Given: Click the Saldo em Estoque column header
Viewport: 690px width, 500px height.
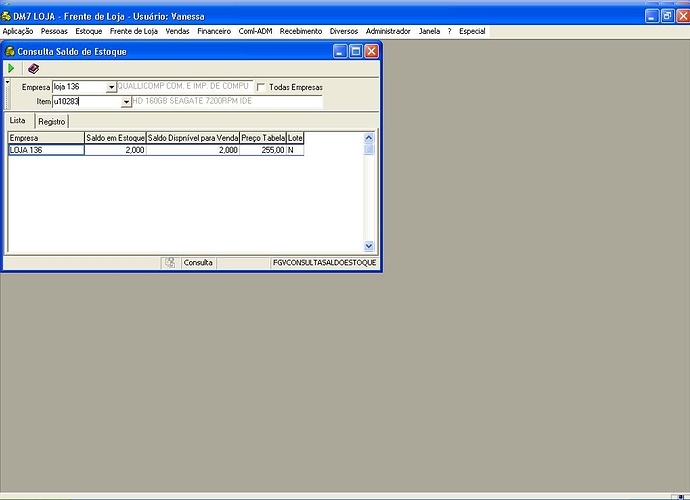Looking at the screenshot, I should [115, 138].
